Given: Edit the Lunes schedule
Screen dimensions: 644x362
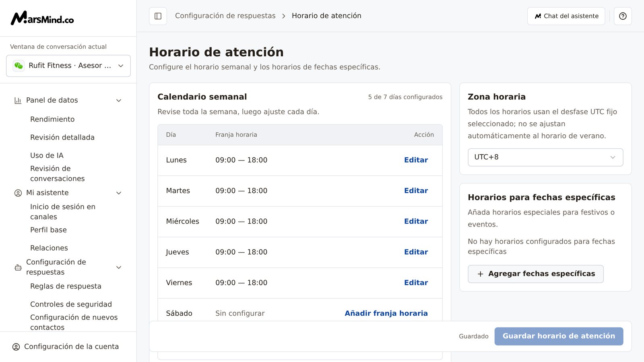Looking at the screenshot, I should (416, 160).
